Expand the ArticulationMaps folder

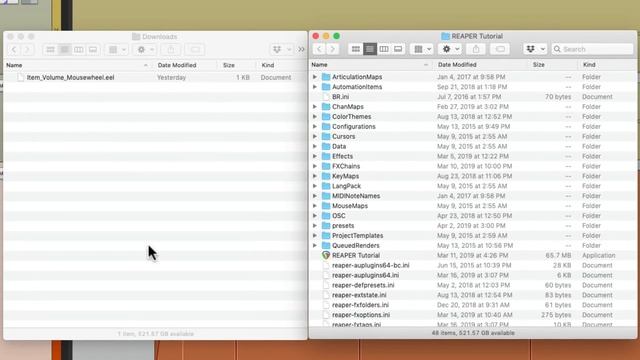315,77
